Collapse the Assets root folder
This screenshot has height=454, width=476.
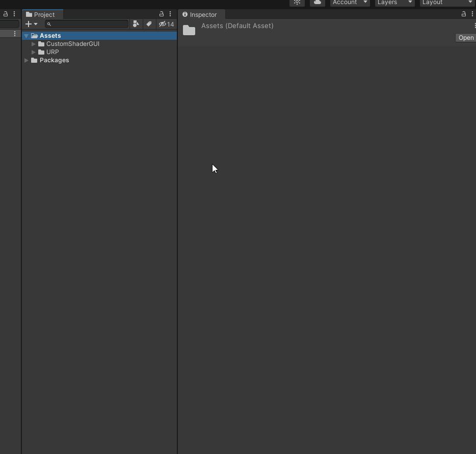pos(26,35)
